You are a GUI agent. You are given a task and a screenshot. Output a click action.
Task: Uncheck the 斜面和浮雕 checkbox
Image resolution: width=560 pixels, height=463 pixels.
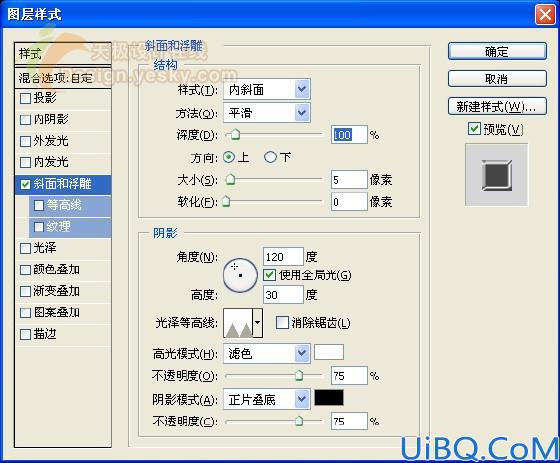pos(25,184)
